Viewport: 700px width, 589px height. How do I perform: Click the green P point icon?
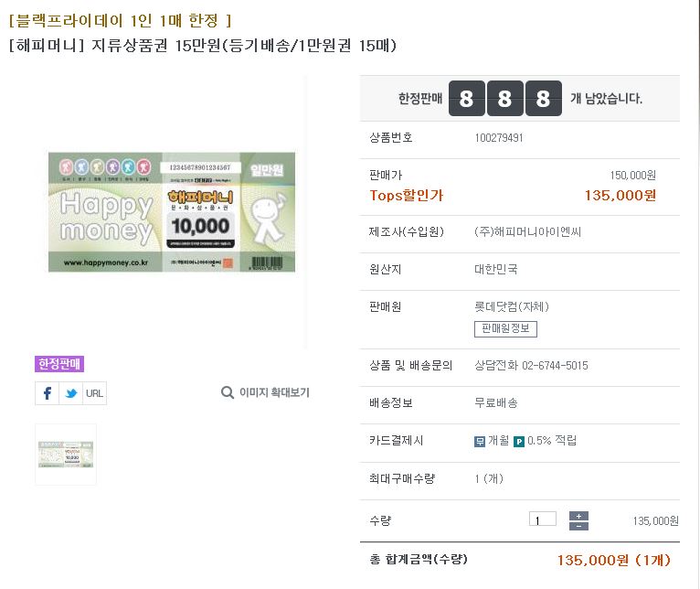click(x=519, y=441)
